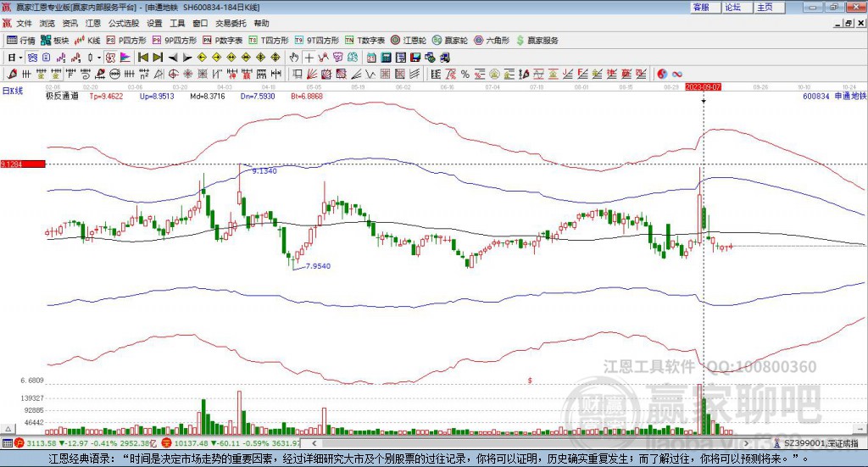
Task: Click the 深 Shenzhen index status icon
Action: [167, 442]
